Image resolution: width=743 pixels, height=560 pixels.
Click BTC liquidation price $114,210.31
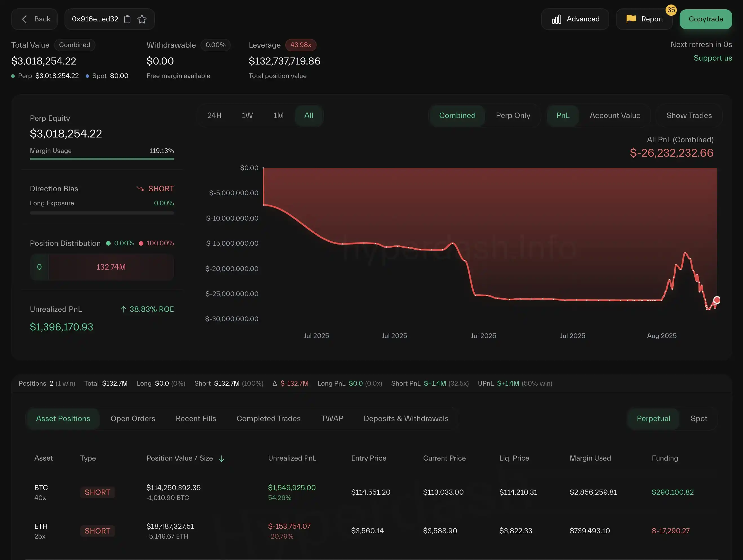tap(518, 492)
